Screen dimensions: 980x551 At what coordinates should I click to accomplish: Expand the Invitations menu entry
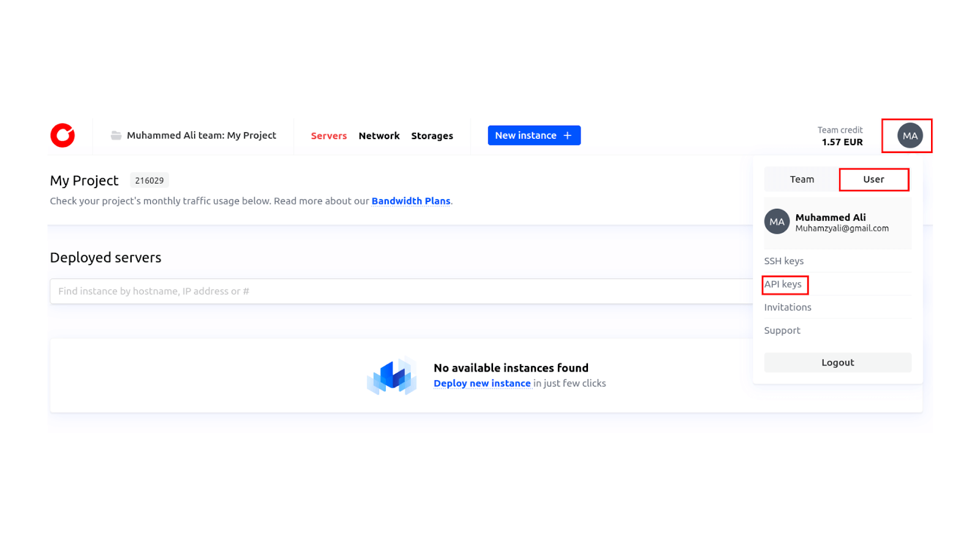(x=787, y=307)
